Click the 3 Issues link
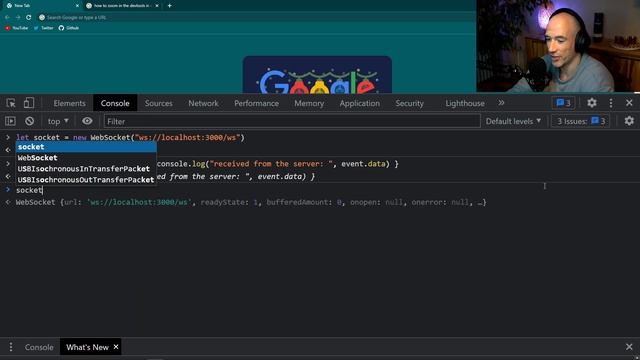 (x=581, y=121)
